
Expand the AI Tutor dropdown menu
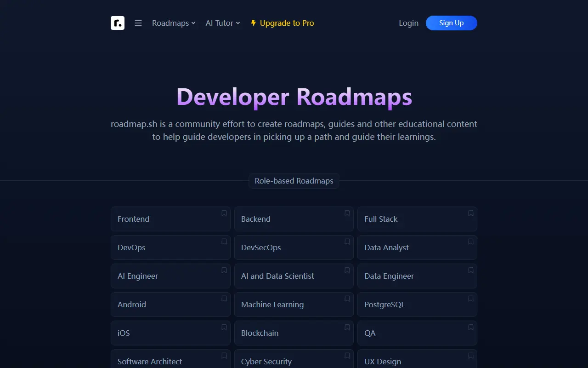click(x=223, y=23)
